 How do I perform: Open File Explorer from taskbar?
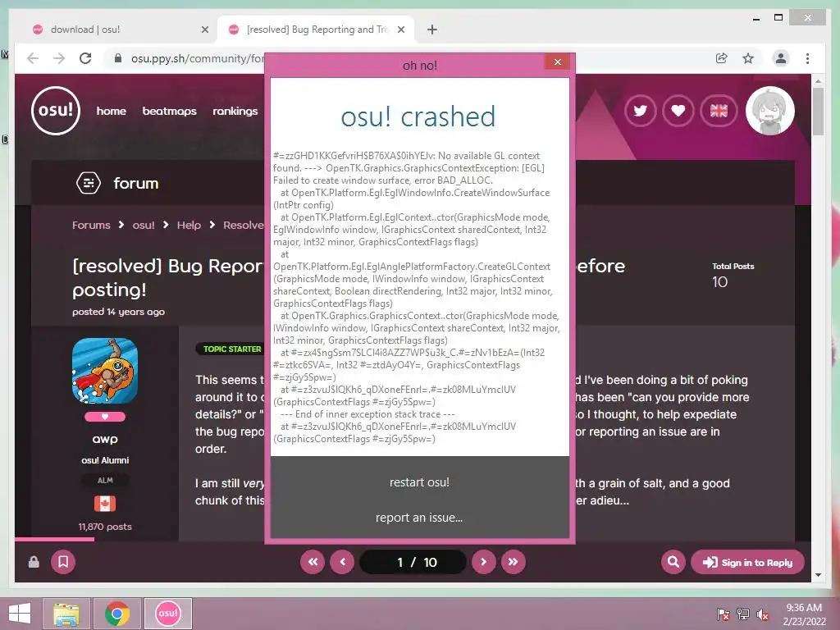(66, 614)
